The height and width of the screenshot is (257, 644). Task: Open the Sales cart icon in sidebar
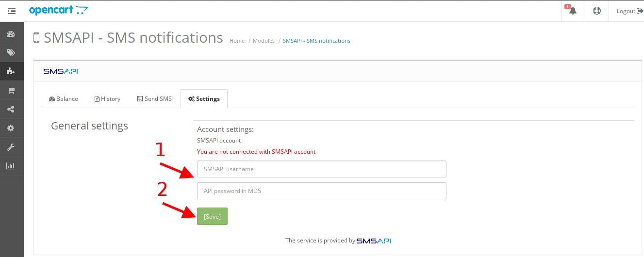coord(11,90)
